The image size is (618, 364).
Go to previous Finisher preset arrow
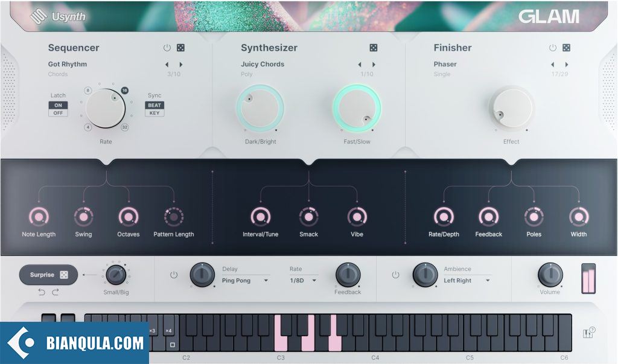[553, 64]
